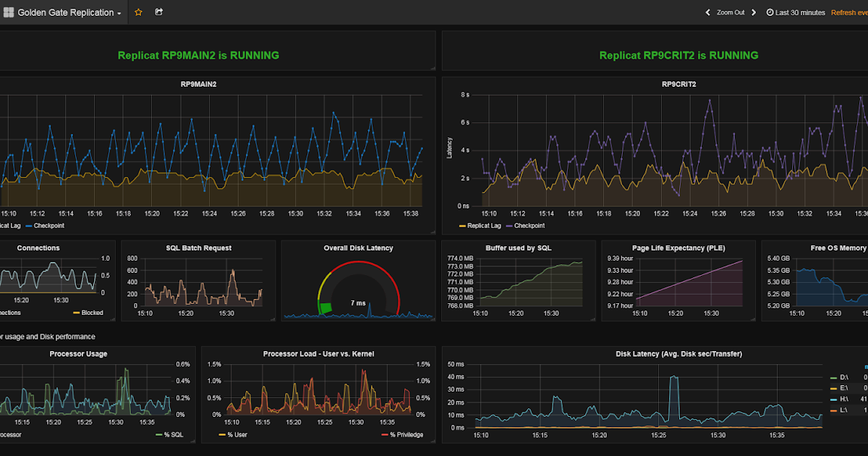Click the dashboards grid icon top left
This screenshot has height=456, width=868.
(x=9, y=12)
